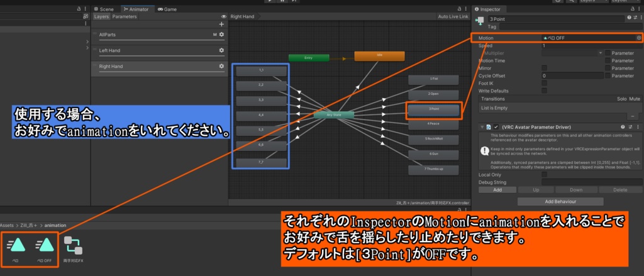Open the Motion object picker circle
The image size is (644, 276).
(x=639, y=38)
